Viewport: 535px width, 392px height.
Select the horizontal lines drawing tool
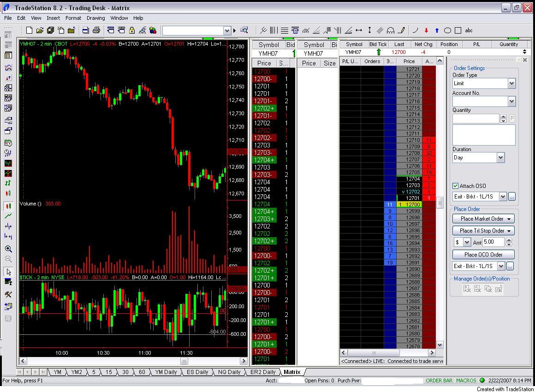coord(284,30)
